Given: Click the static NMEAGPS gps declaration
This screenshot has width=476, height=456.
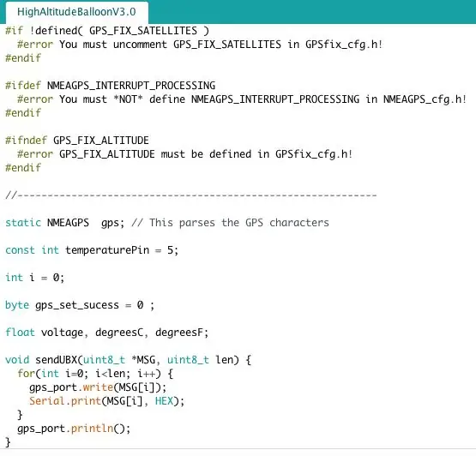Looking at the screenshot, I should tap(64, 223).
